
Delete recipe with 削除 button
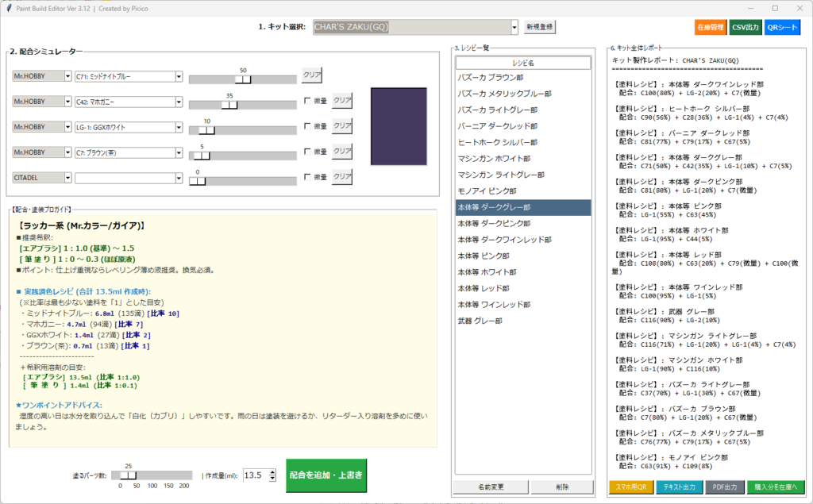coord(561,487)
